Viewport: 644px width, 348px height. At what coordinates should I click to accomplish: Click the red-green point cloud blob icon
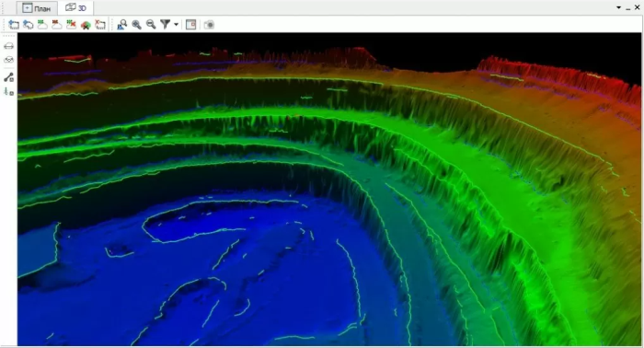(86, 25)
